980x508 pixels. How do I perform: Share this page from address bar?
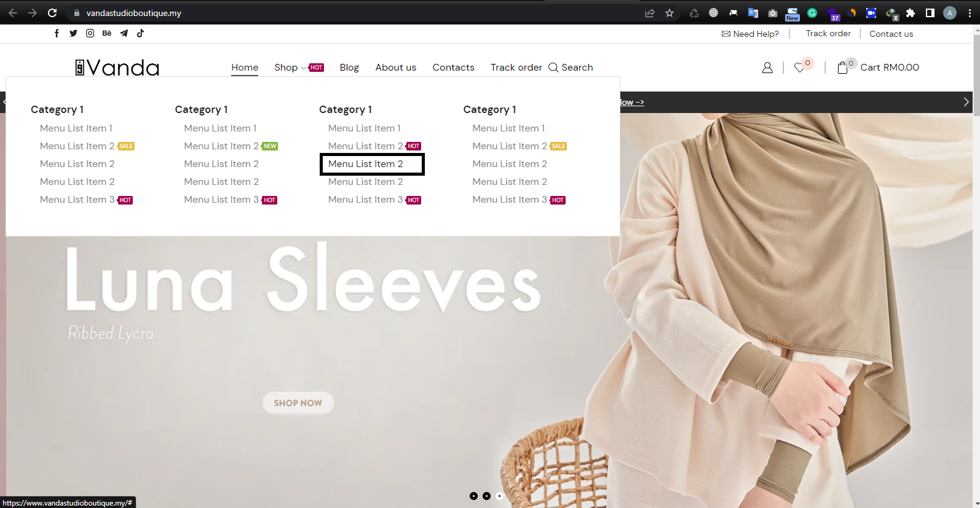[x=650, y=13]
